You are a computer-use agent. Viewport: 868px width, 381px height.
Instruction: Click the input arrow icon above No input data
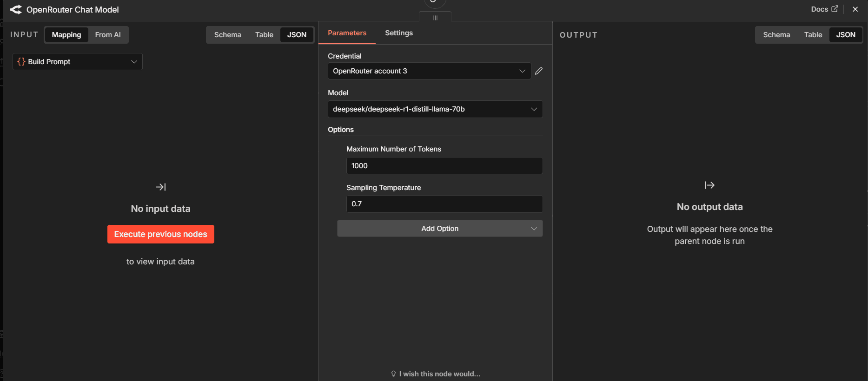161,187
